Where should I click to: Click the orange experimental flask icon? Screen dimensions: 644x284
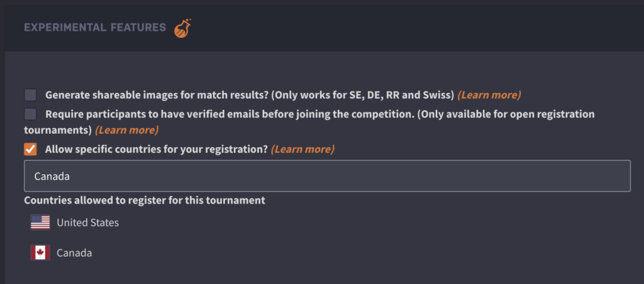tap(182, 28)
